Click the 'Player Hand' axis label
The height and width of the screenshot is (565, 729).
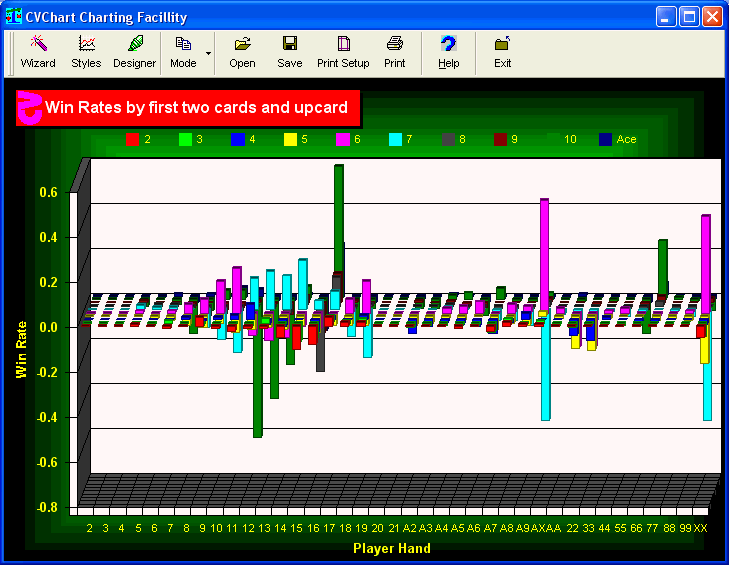(x=391, y=548)
